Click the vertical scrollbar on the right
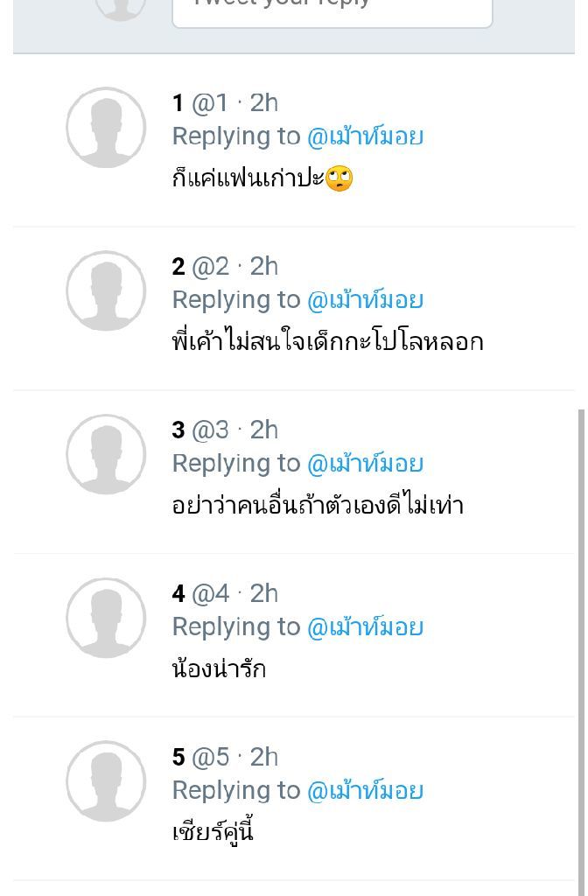Screen dimensions: 588x896 [x=581, y=647]
